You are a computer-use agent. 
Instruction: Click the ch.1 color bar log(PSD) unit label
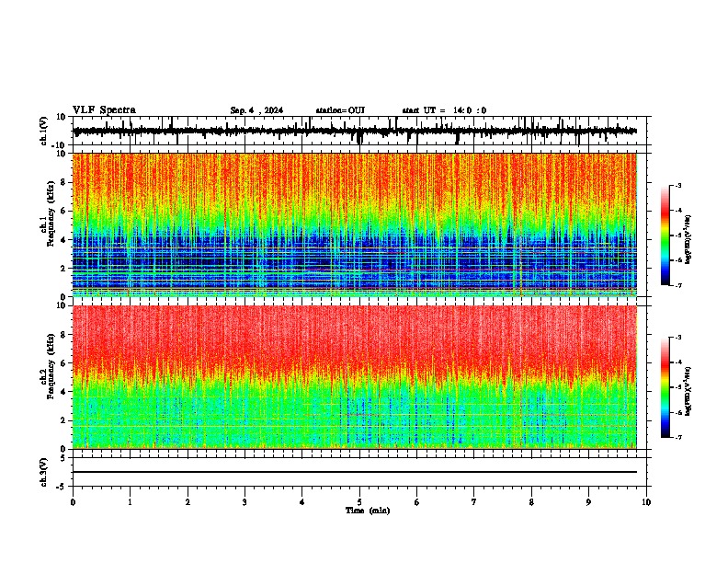click(688, 240)
